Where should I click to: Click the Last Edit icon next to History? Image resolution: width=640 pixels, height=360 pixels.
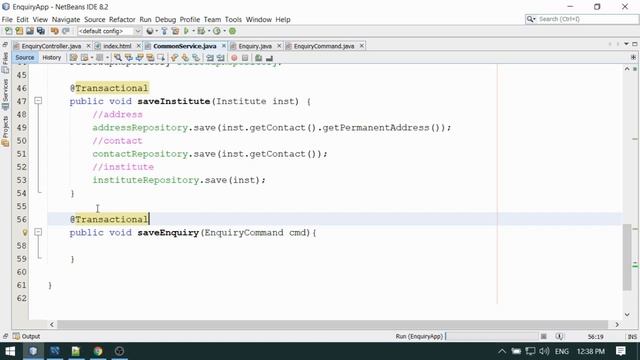click(x=73, y=58)
